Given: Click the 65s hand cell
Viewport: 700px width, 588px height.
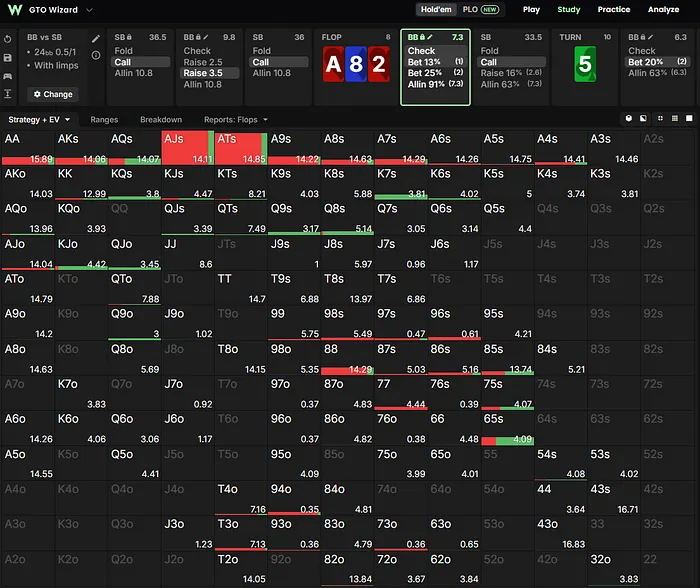Looking at the screenshot, I should click(508, 428).
